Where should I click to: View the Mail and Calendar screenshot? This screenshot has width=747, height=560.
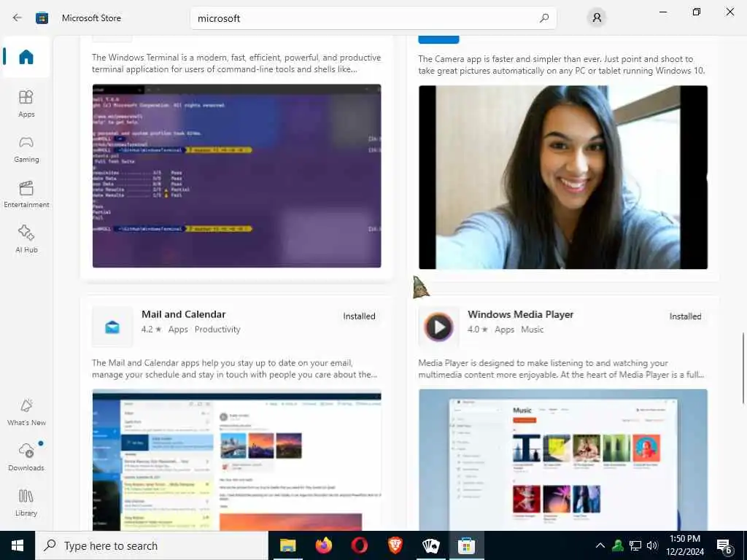coord(237,460)
